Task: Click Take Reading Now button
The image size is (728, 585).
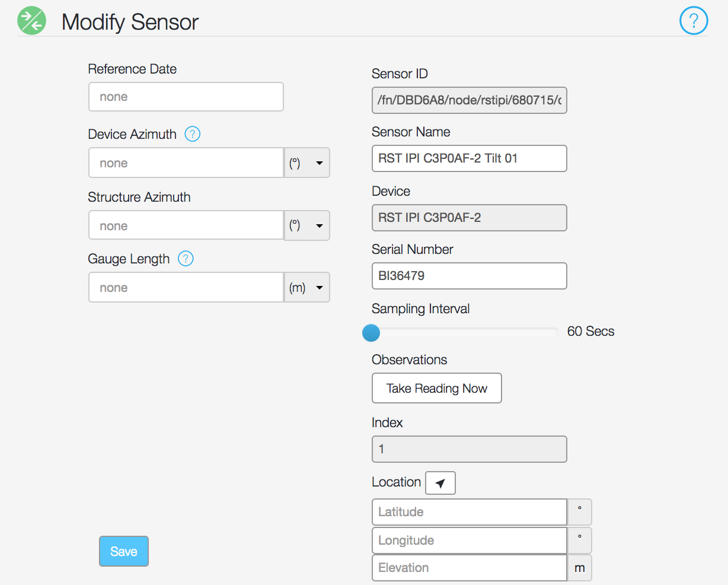Action: point(437,388)
